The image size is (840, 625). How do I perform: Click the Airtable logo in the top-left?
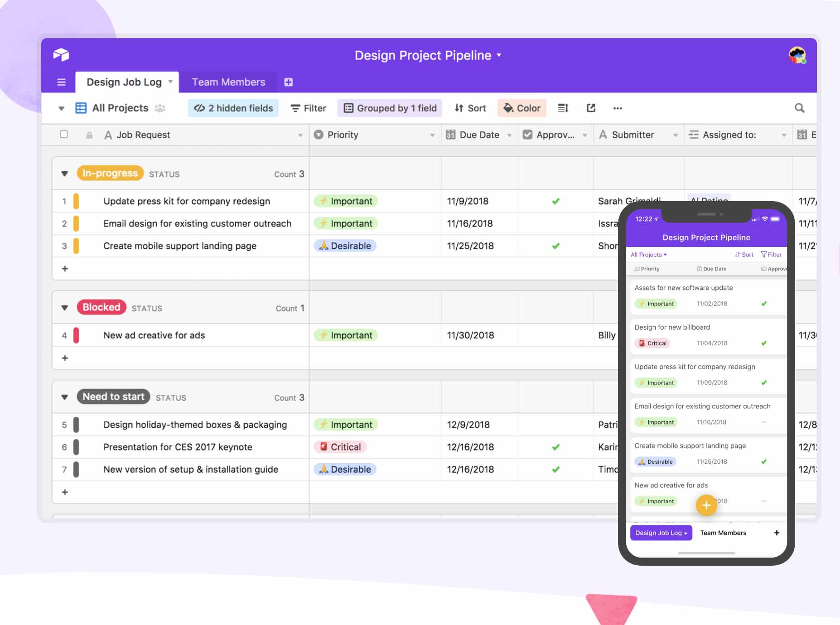pos(61,54)
